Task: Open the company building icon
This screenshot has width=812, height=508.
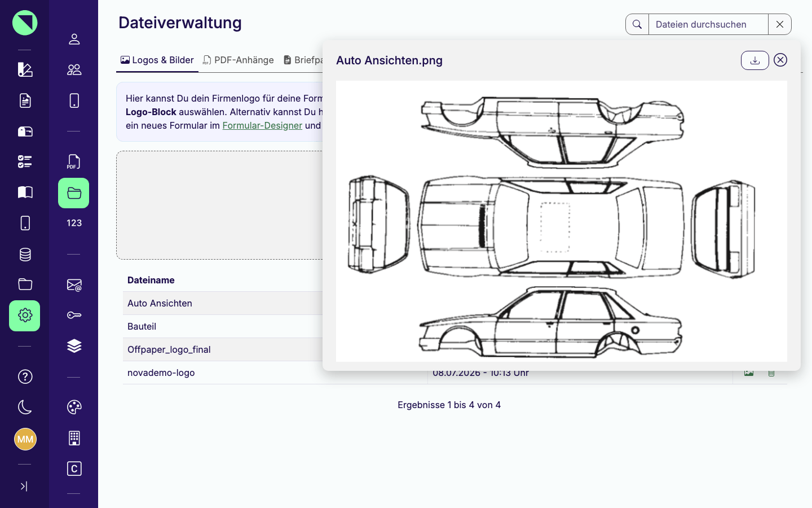Action: (74, 438)
